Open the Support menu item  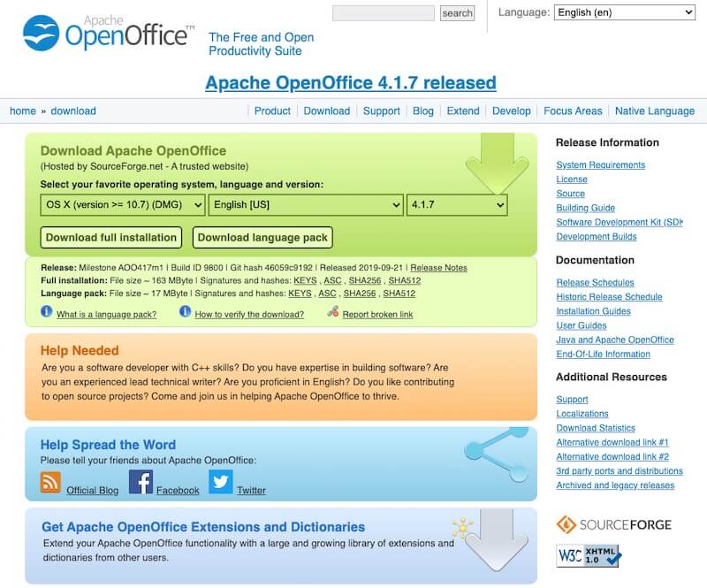coord(382,111)
